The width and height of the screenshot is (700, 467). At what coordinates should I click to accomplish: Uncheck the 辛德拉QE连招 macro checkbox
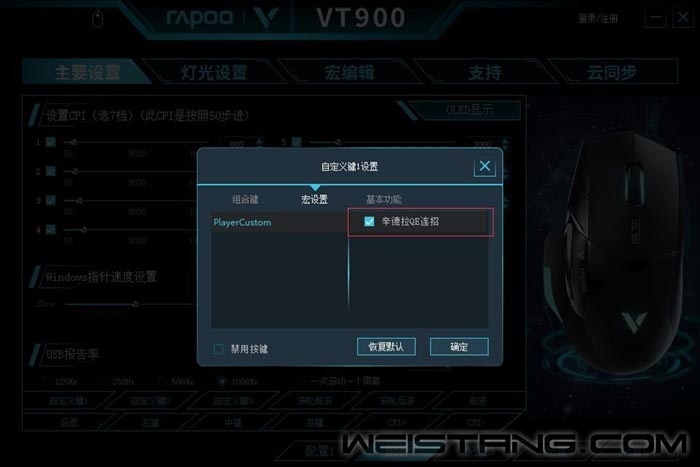tap(369, 221)
